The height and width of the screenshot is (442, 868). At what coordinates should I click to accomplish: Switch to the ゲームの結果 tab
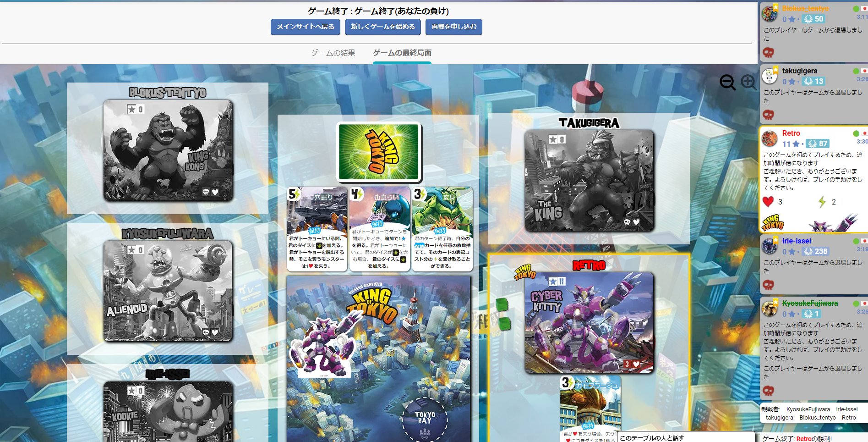pos(333,53)
